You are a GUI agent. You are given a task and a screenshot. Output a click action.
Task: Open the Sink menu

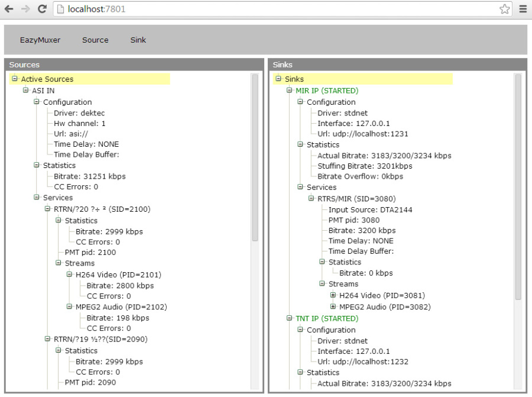click(x=138, y=40)
